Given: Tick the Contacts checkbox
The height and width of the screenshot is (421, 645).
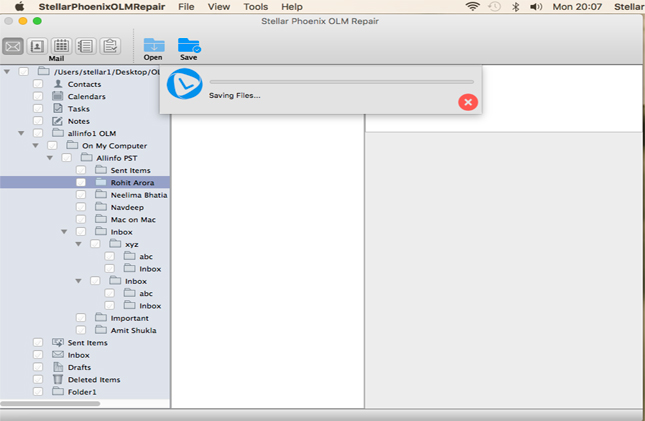Looking at the screenshot, I should coord(38,84).
